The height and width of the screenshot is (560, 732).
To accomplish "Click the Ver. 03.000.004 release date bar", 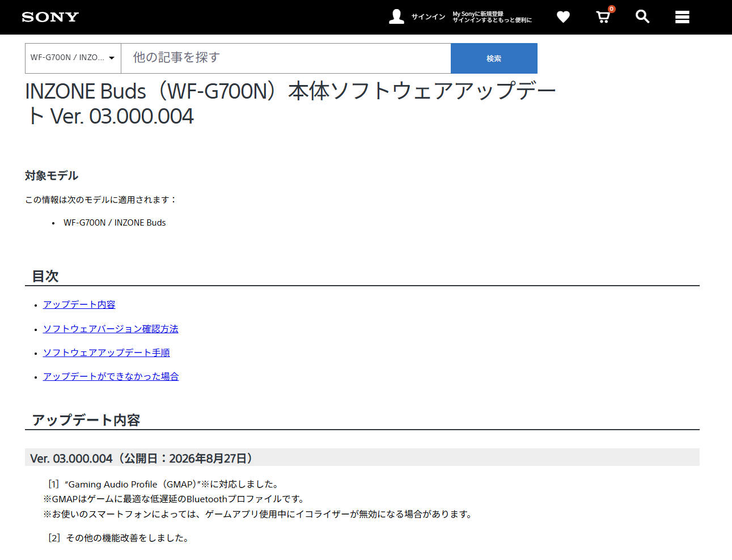I will [362, 457].
